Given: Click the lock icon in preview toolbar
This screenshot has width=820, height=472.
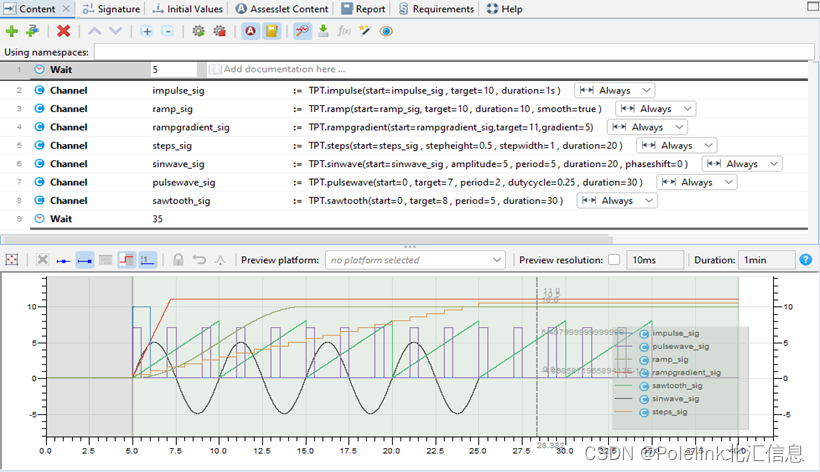Looking at the screenshot, I should point(178,260).
